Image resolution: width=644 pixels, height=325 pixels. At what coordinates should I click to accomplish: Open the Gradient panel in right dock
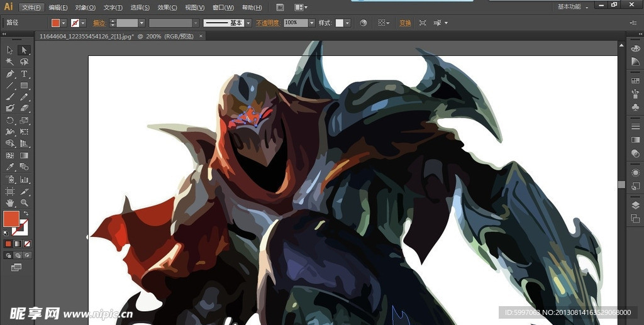635,140
